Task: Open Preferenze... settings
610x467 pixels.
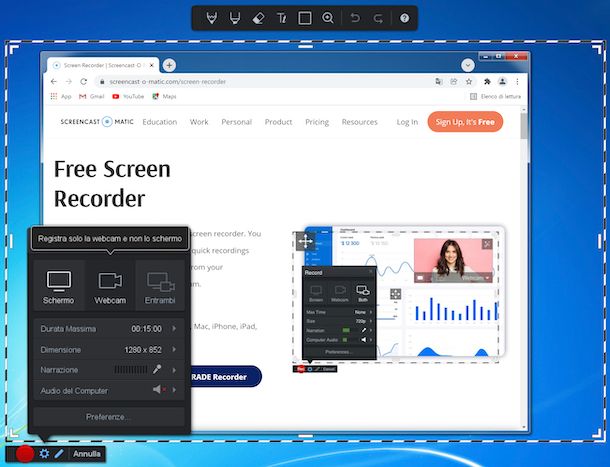Action: (109, 417)
